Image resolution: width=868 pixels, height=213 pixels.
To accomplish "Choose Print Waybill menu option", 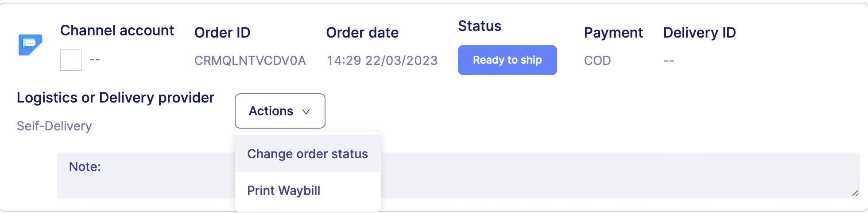I will tap(283, 190).
